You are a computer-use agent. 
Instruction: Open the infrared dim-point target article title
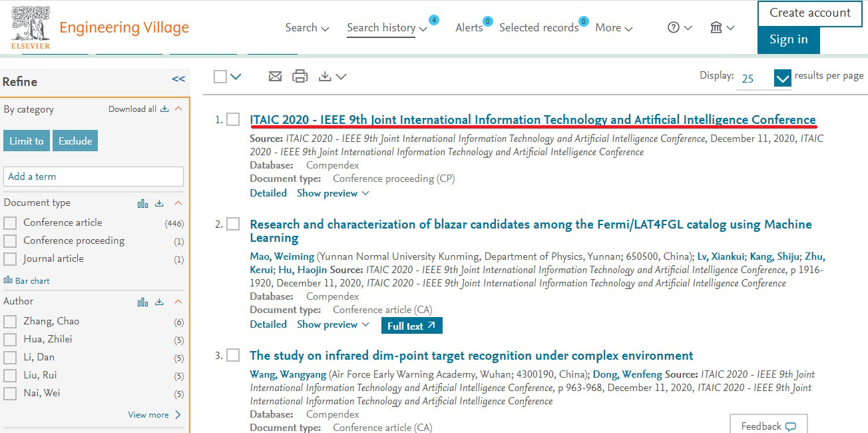(x=471, y=356)
